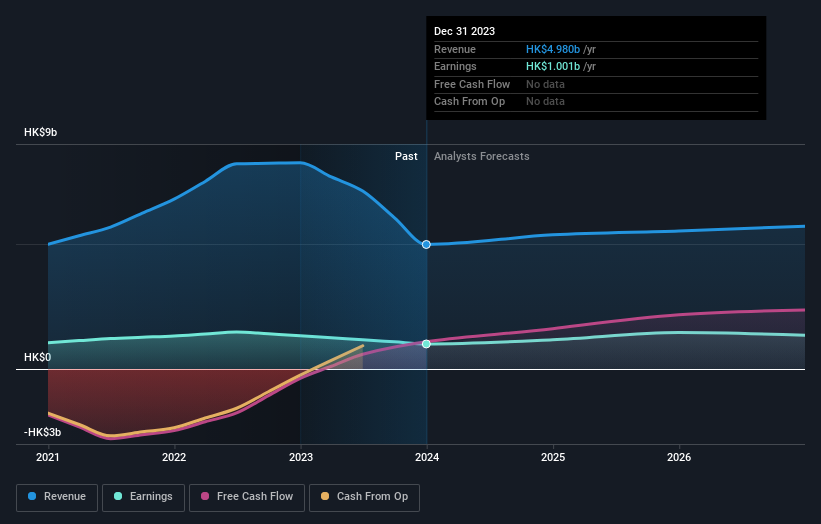Image resolution: width=821 pixels, height=524 pixels.
Task: Toggle the Earnings legend button
Action: (x=143, y=497)
